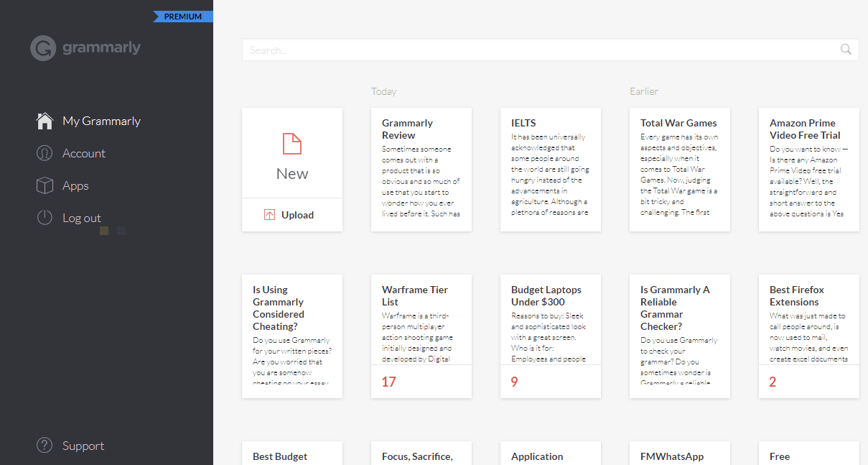Click the 9 issues count on Budget Laptops
The height and width of the screenshot is (465, 868).
point(514,382)
